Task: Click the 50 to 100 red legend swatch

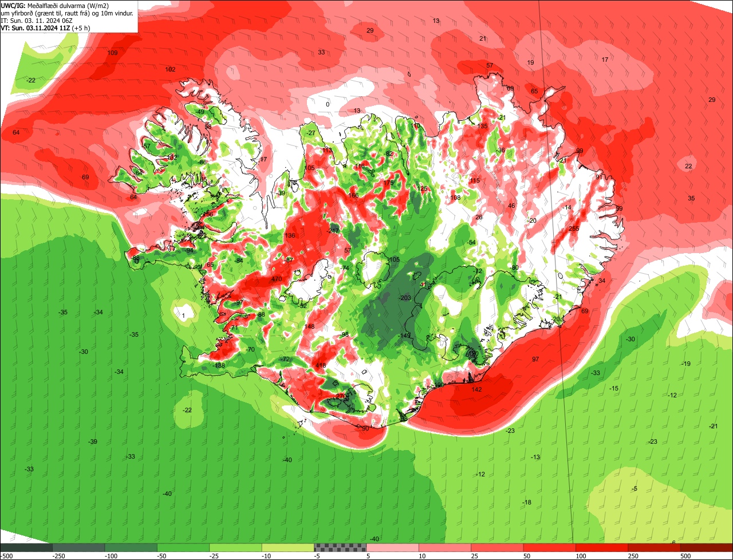Action: [x=549, y=547]
